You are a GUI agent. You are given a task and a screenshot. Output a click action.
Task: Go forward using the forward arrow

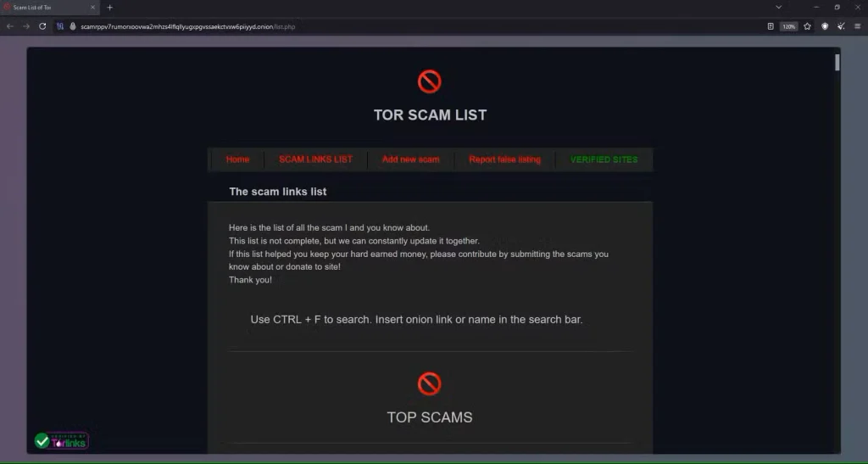pos(26,26)
